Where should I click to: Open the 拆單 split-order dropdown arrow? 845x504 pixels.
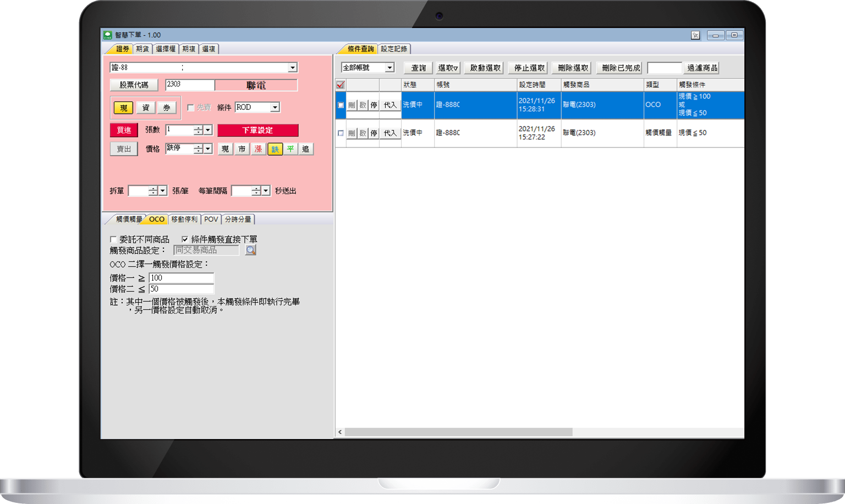163,191
